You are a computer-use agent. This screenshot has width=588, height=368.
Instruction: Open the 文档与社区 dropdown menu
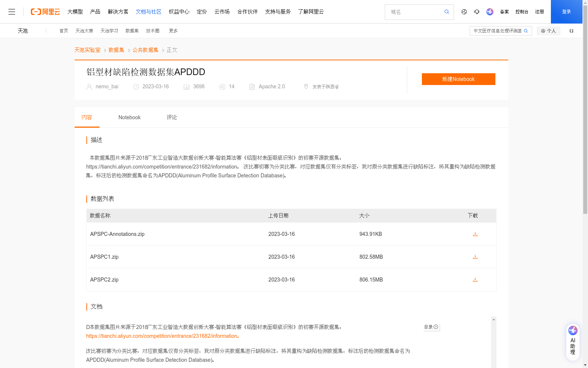[x=148, y=11]
